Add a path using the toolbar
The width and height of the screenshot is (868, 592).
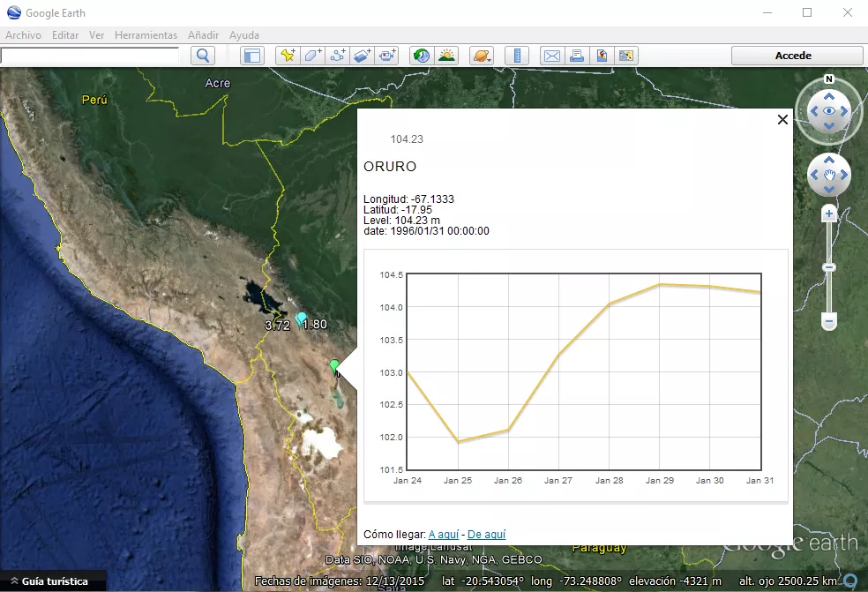pos(337,56)
